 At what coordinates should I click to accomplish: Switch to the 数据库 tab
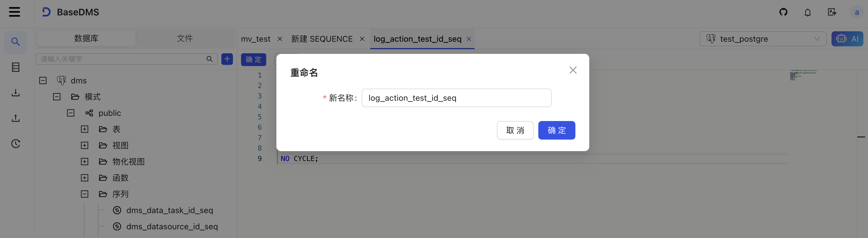point(86,39)
